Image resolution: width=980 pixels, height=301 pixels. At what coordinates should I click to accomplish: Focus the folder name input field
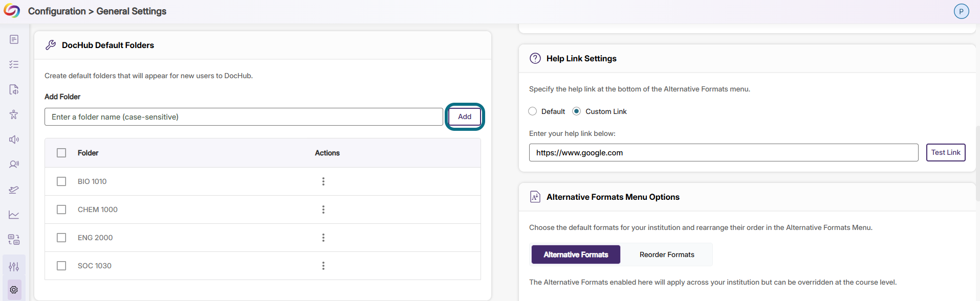[x=244, y=117]
